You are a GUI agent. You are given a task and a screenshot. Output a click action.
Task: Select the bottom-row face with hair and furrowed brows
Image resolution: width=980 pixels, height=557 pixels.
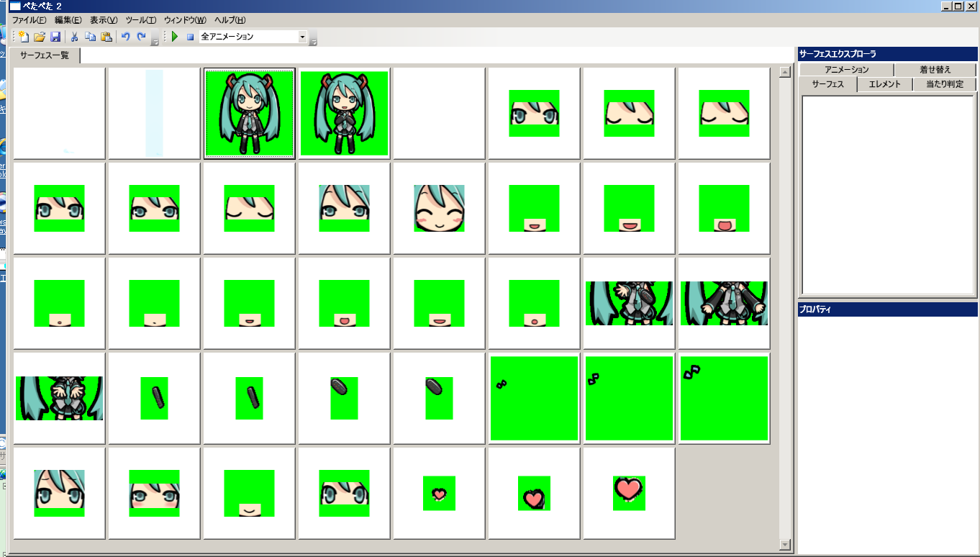[59, 493]
